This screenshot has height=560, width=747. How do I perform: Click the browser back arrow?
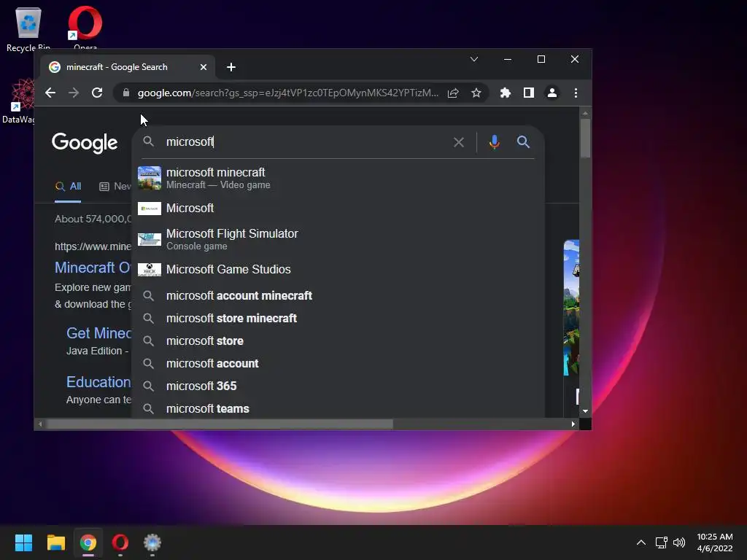50,93
